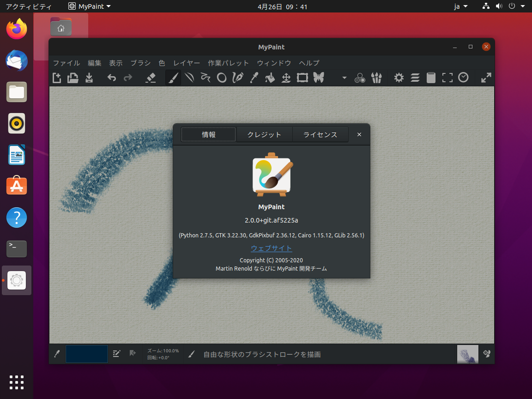Image resolution: width=532 pixels, height=399 pixels.
Task: Select the Flood Fill tool
Action: click(x=270, y=78)
